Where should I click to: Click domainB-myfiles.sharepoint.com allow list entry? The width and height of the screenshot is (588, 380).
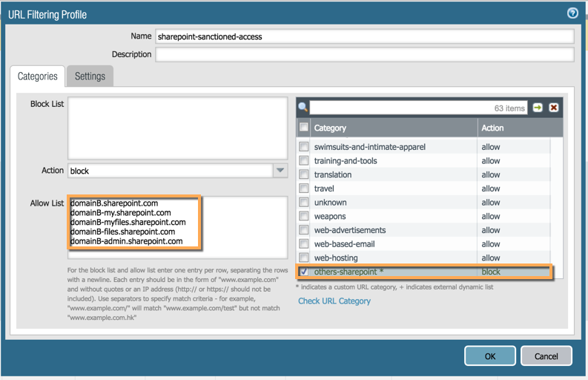(x=128, y=222)
